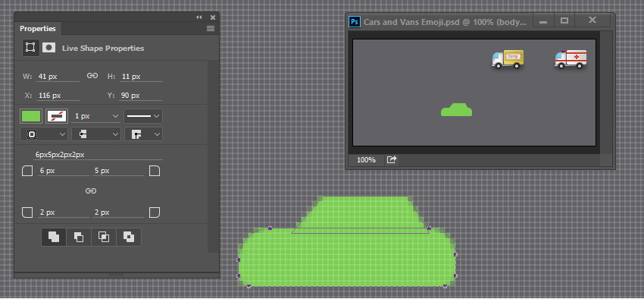Open the Properties panel menu

pos(211,28)
